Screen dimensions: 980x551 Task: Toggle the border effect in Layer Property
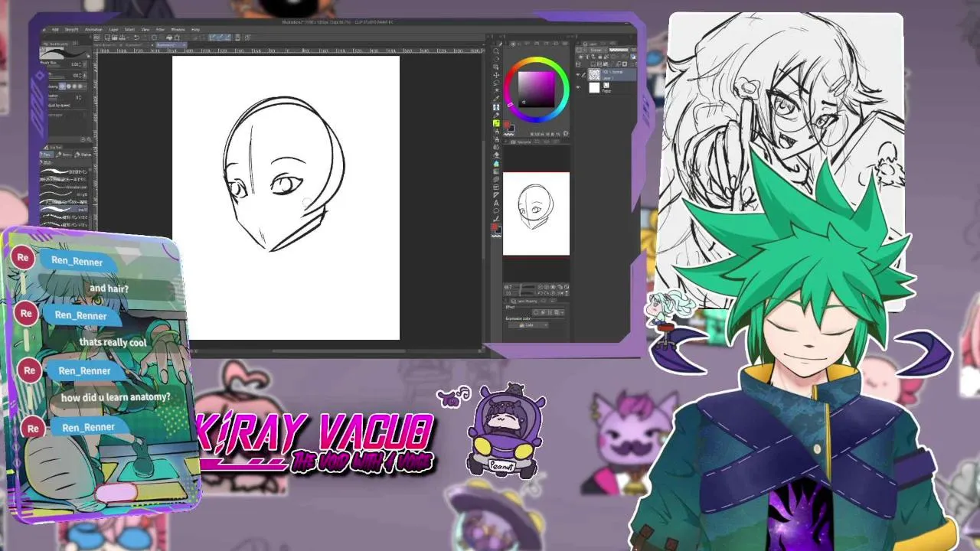(x=535, y=312)
